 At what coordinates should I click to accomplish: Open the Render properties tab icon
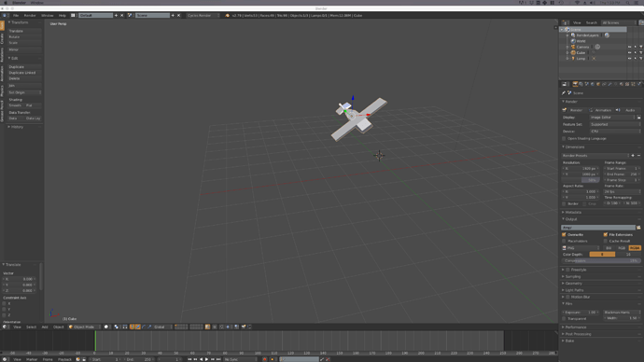[x=575, y=84]
